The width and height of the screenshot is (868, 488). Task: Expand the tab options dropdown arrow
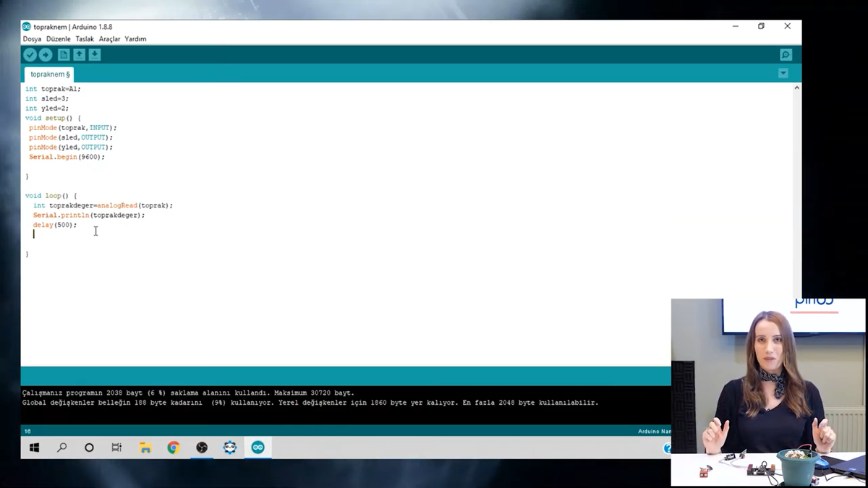tap(783, 73)
